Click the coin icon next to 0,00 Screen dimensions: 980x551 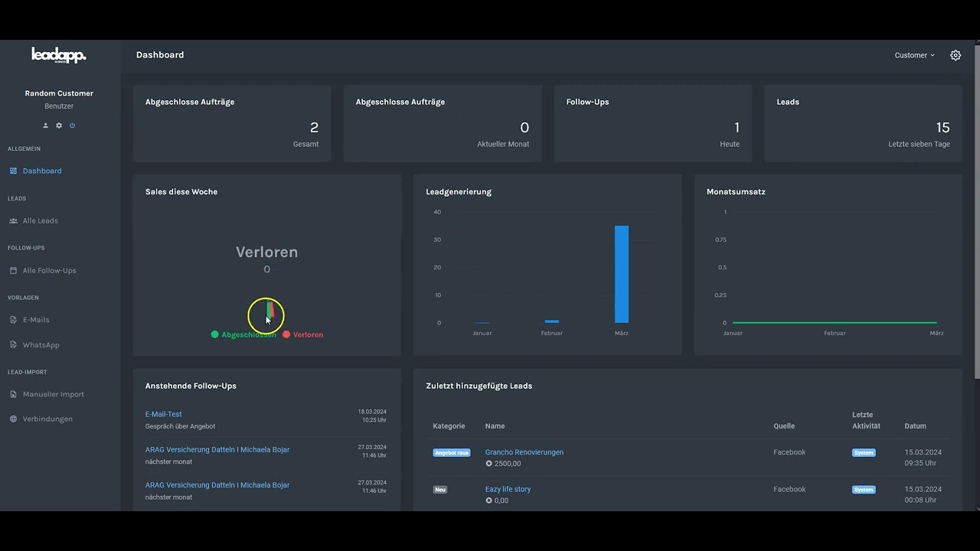click(489, 500)
